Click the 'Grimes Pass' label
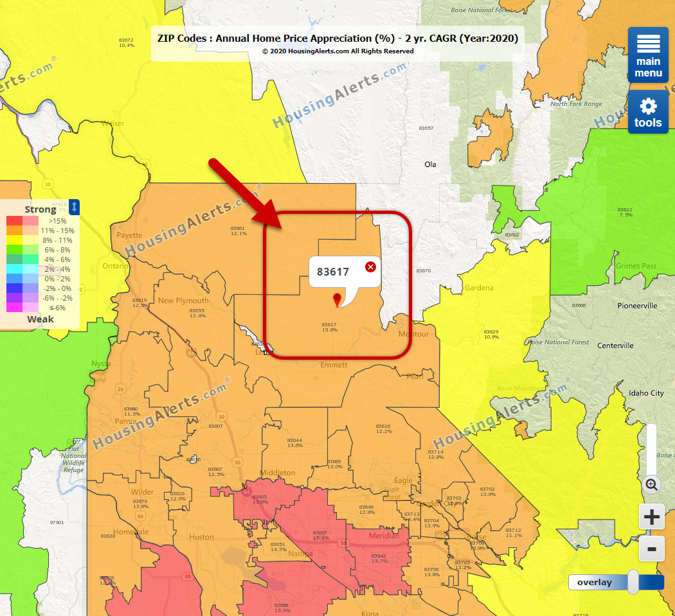The image size is (675, 616). (x=636, y=266)
